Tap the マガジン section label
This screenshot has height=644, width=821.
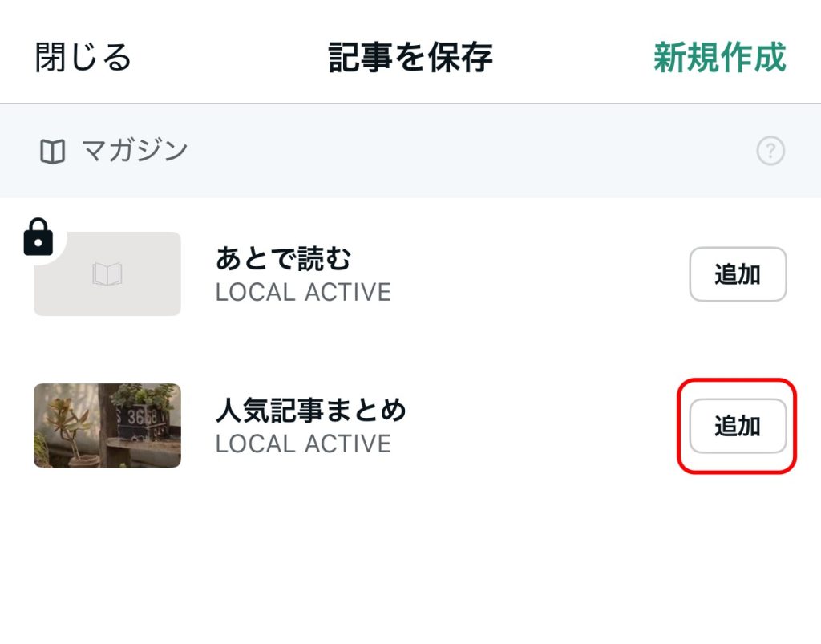click(x=135, y=151)
